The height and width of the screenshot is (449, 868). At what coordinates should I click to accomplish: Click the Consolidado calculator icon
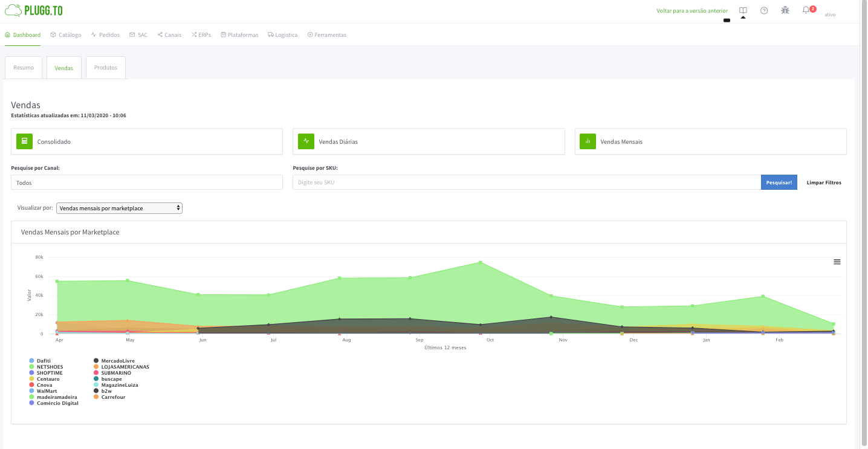24,141
